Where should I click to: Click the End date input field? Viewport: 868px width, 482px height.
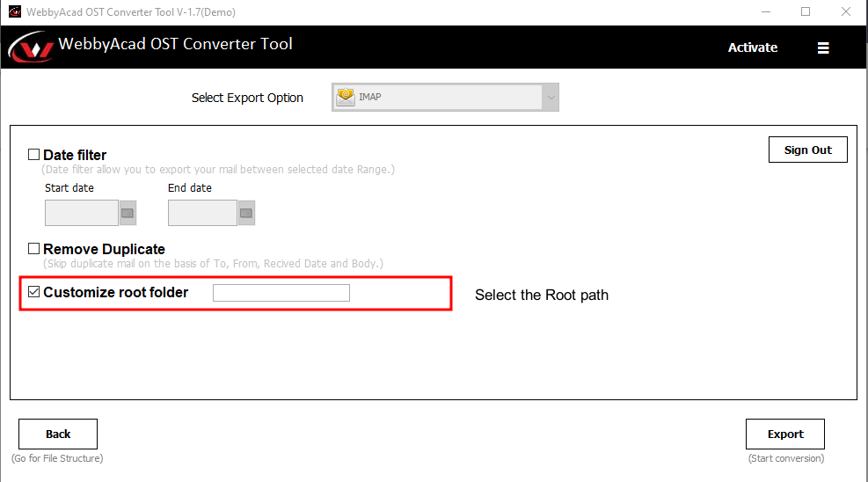[x=202, y=213]
